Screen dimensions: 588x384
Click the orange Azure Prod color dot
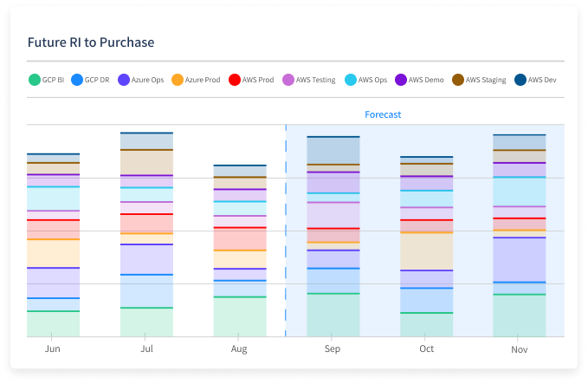pyautogui.click(x=178, y=80)
